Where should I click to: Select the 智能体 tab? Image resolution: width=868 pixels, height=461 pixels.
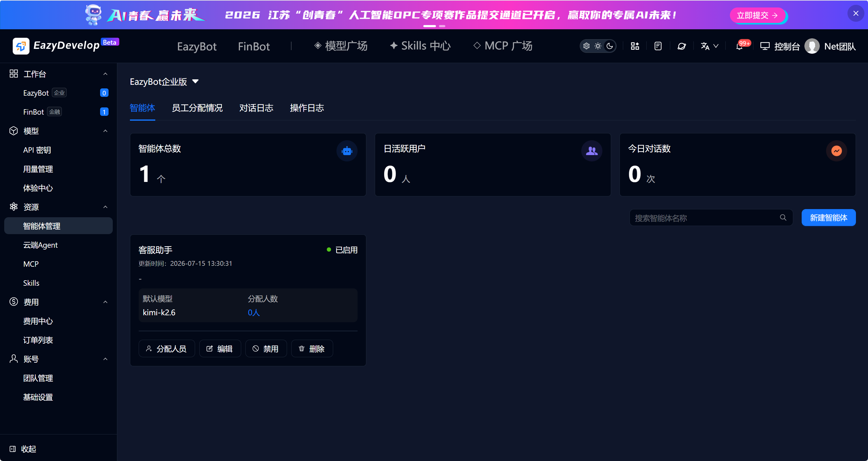pyautogui.click(x=143, y=108)
